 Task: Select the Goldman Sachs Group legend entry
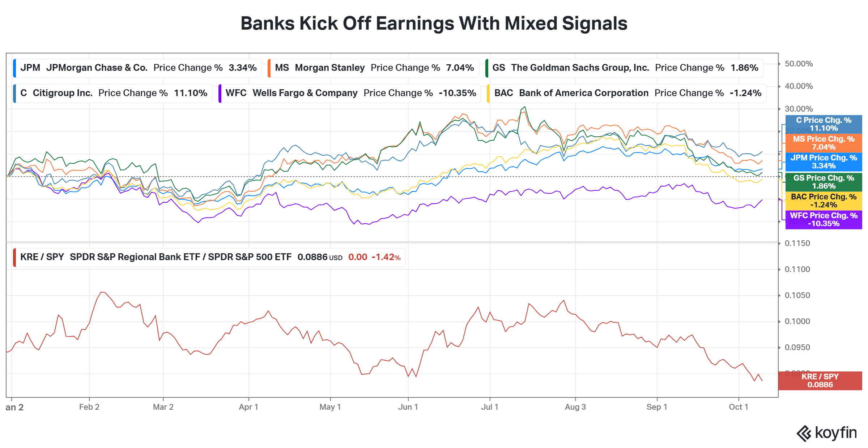click(624, 68)
